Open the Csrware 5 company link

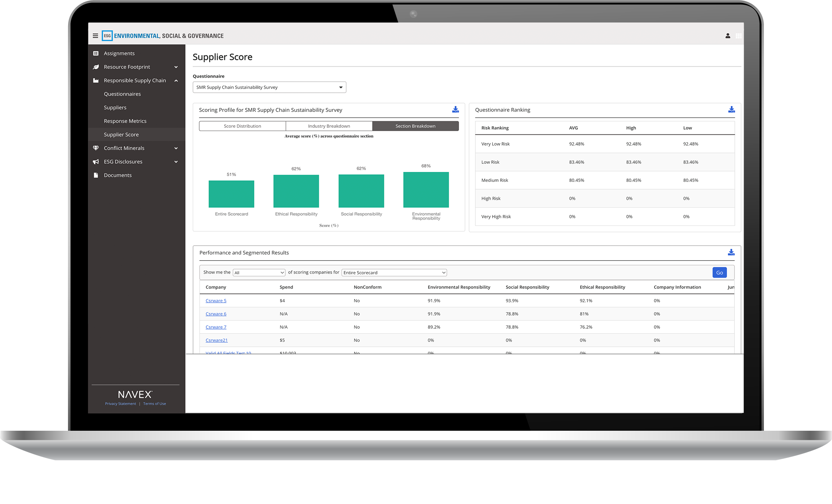tap(216, 300)
